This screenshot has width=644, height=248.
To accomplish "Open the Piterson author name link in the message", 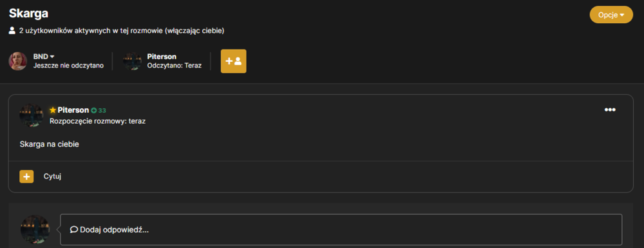I will point(73,110).
